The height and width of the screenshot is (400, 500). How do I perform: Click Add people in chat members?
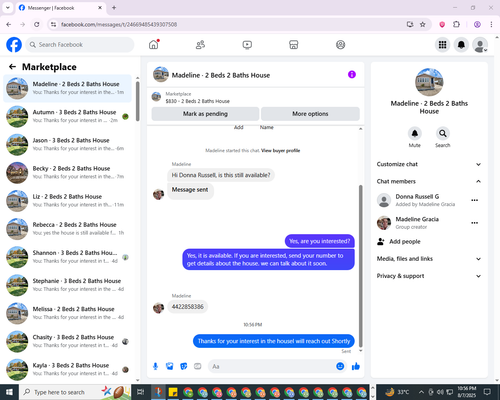click(399, 241)
